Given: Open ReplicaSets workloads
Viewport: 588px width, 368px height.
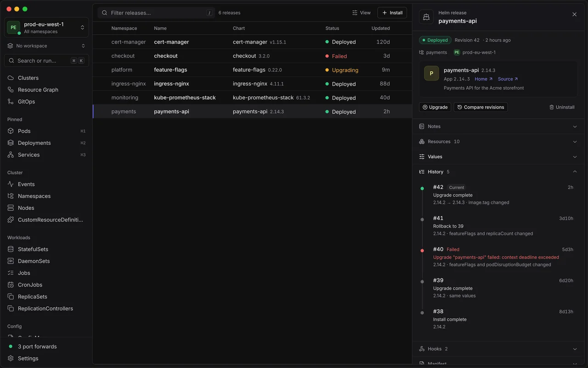Looking at the screenshot, I should tap(46, 297).
